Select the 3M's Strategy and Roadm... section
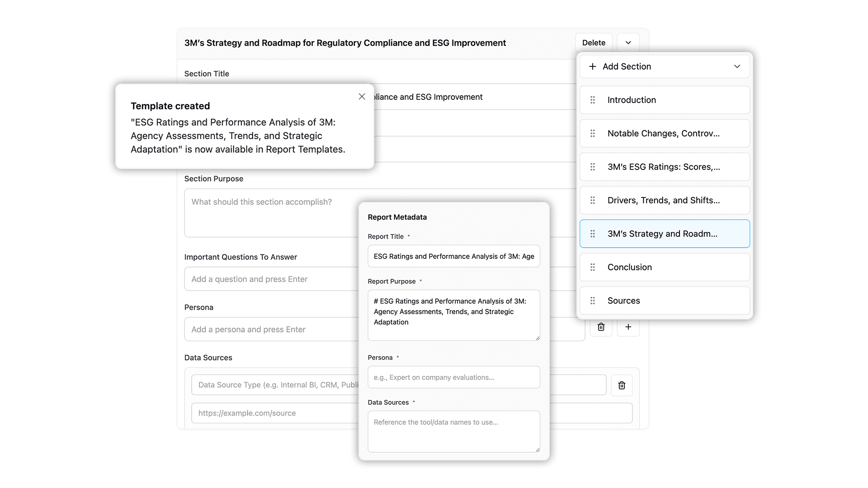Screen dimensions: 868x488 click(665, 234)
